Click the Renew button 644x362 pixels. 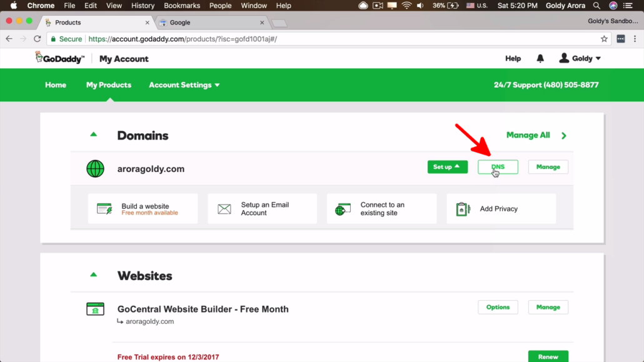pyautogui.click(x=548, y=356)
